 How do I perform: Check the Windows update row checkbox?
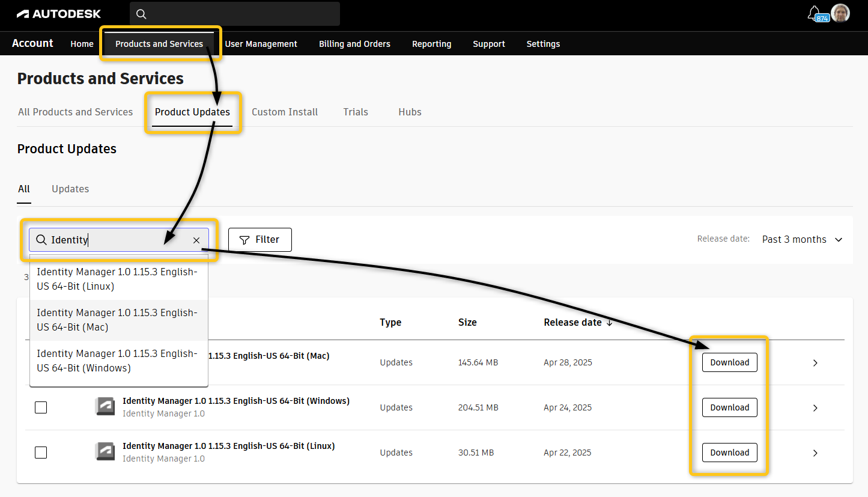point(40,407)
